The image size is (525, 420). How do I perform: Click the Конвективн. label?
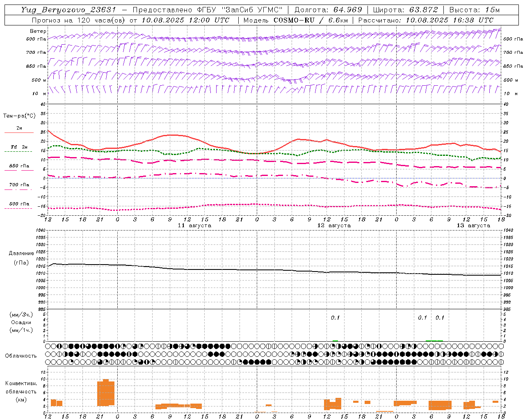point(21,383)
